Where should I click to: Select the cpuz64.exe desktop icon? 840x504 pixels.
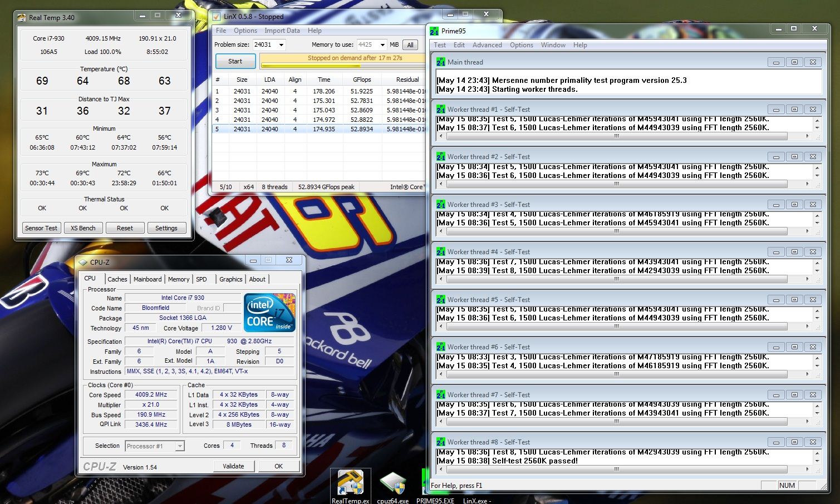[393, 487]
